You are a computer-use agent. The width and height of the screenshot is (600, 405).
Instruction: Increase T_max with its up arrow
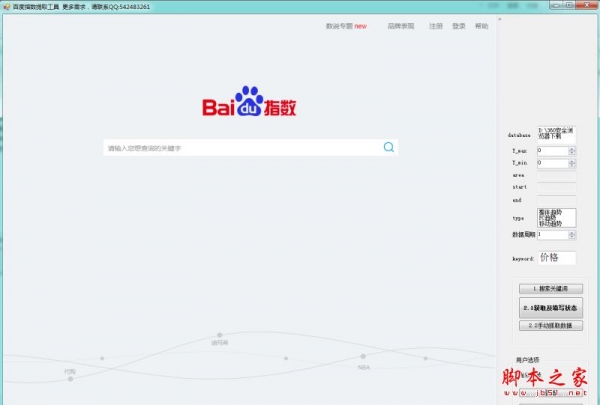pos(572,149)
